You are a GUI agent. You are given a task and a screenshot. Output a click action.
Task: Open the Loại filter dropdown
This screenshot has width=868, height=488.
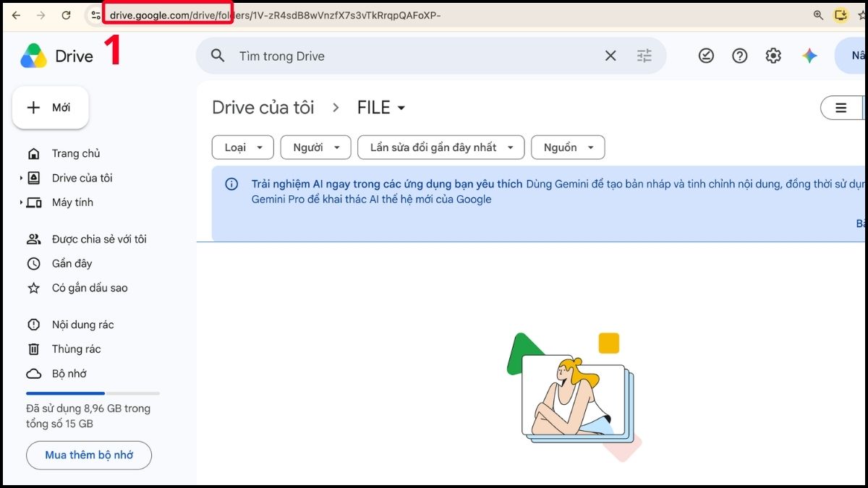[242, 147]
